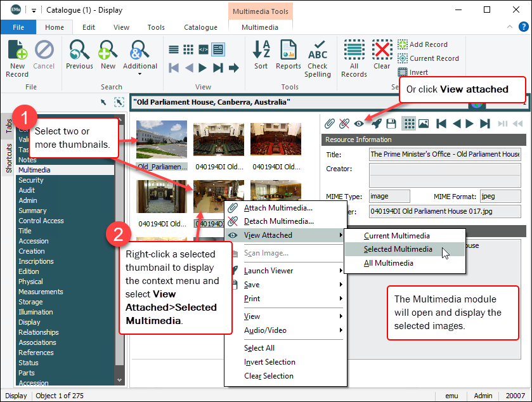Select Security in the left tab list

[31, 180]
